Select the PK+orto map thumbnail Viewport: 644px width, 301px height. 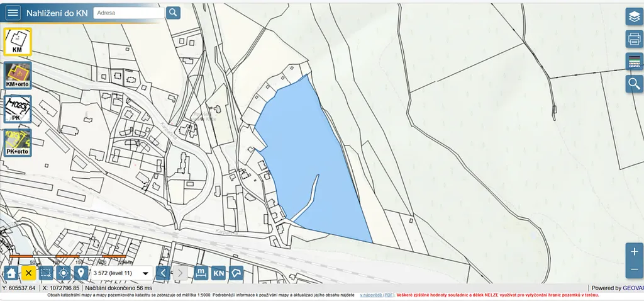click(x=18, y=142)
